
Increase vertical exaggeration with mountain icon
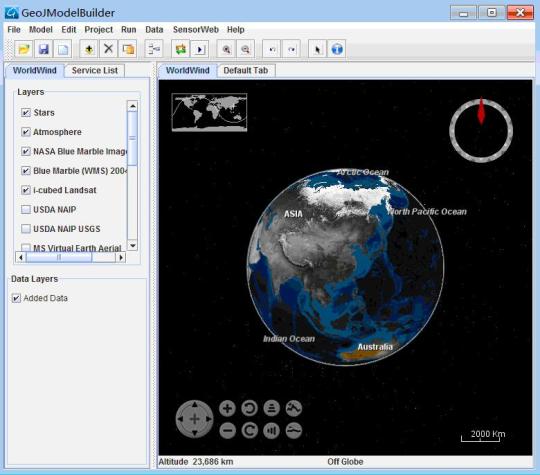(294, 409)
